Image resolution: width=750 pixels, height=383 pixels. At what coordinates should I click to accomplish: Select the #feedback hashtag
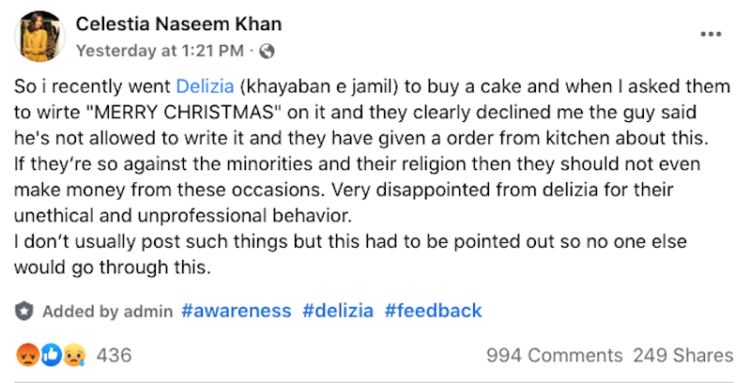[x=433, y=311]
